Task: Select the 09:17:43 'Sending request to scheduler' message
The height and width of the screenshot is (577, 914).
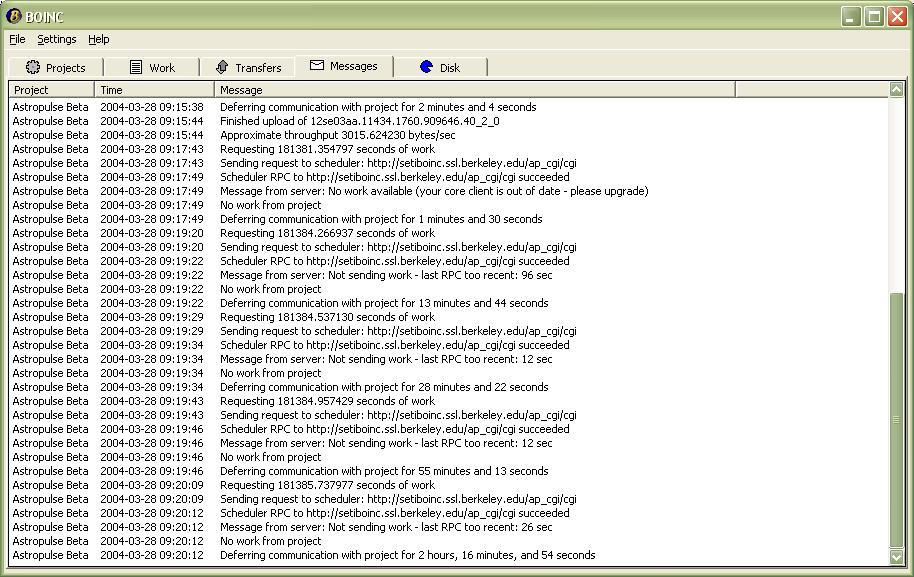Action: [x=398, y=163]
